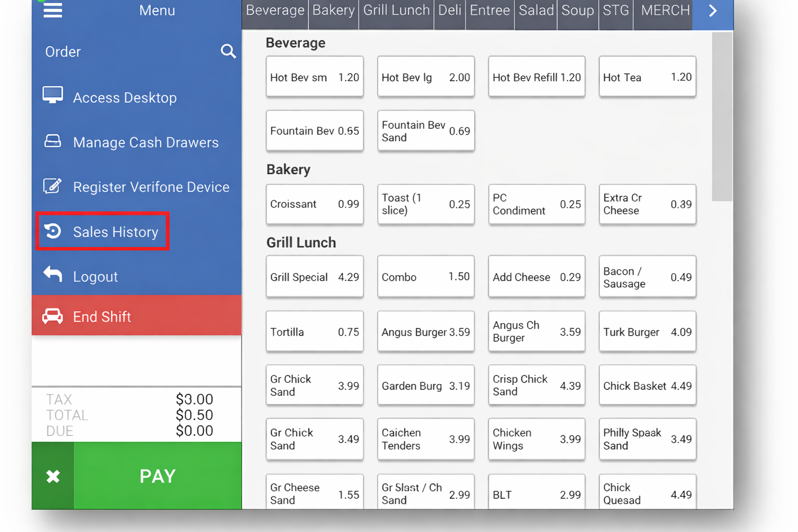Open the hamburger menu icon
The height and width of the screenshot is (532, 798).
pyautogui.click(x=52, y=10)
